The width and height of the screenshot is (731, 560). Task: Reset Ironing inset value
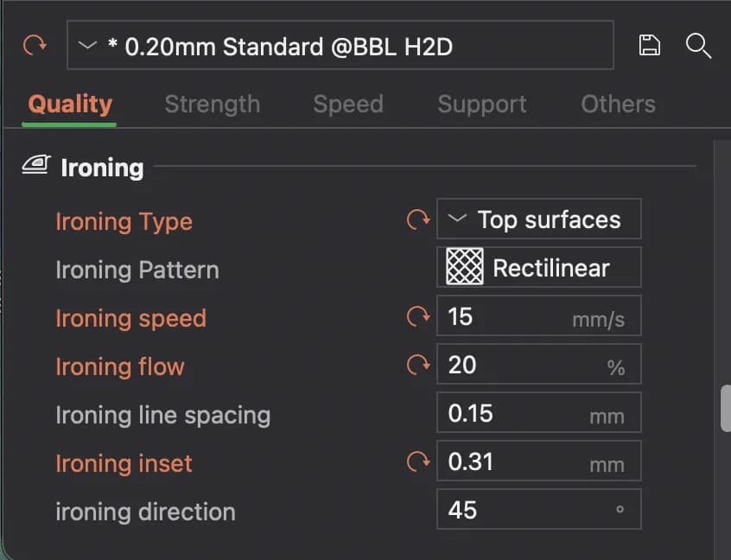417,461
